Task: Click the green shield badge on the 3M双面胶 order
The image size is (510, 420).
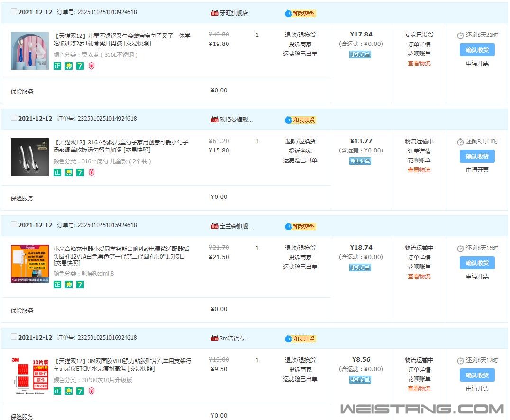Action: (x=69, y=391)
